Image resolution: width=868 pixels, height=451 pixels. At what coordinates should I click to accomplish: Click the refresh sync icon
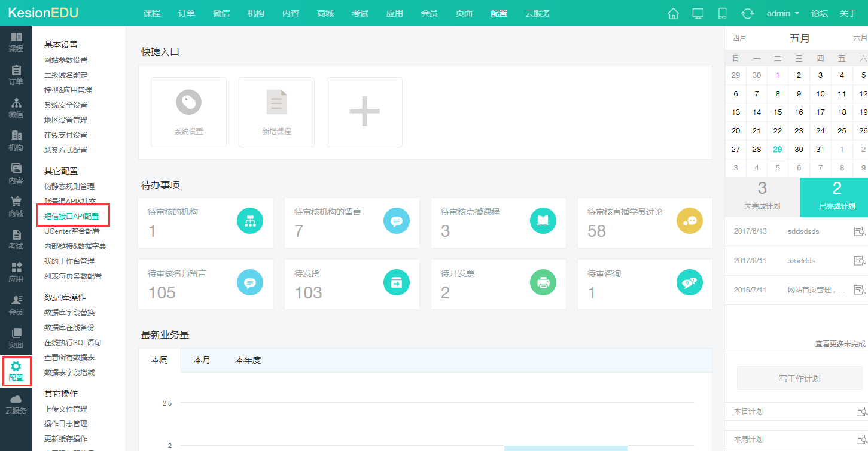tap(747, 13)
